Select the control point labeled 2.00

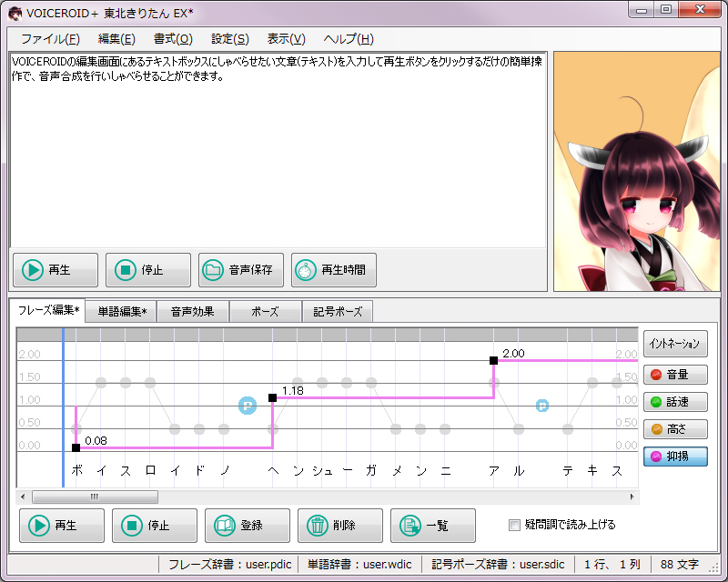coord(493,361)
